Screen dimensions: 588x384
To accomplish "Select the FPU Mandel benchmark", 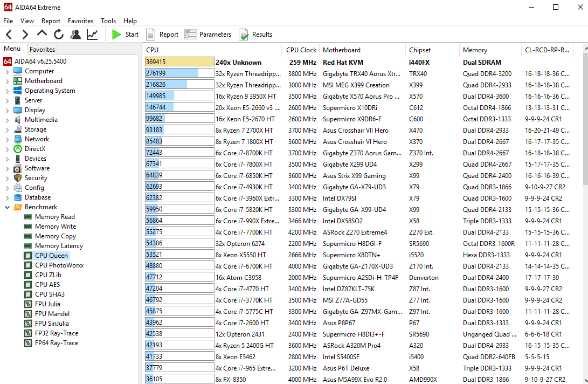I will coord(52,314).
